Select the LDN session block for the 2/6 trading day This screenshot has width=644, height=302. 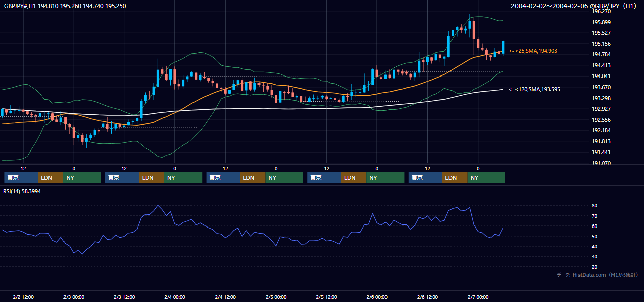(455, 178)
